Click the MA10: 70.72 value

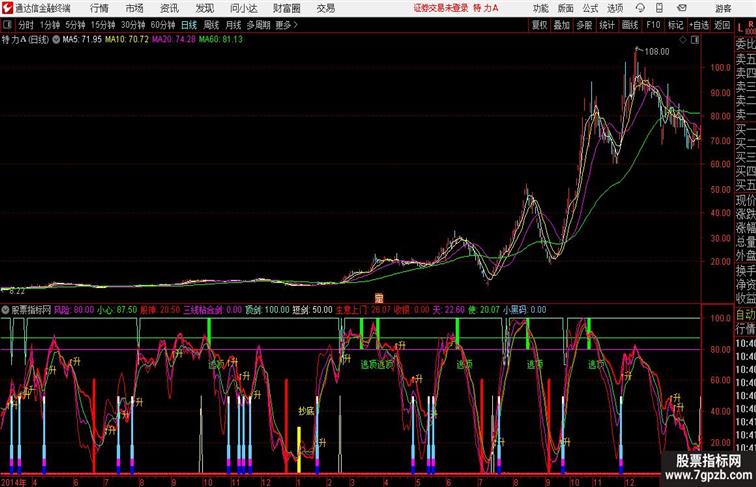point(127,40)
